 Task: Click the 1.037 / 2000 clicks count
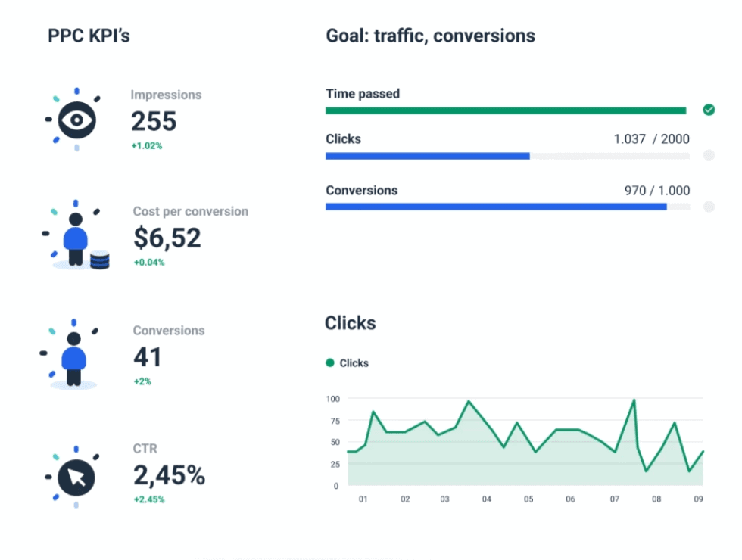tap(652, 138)
